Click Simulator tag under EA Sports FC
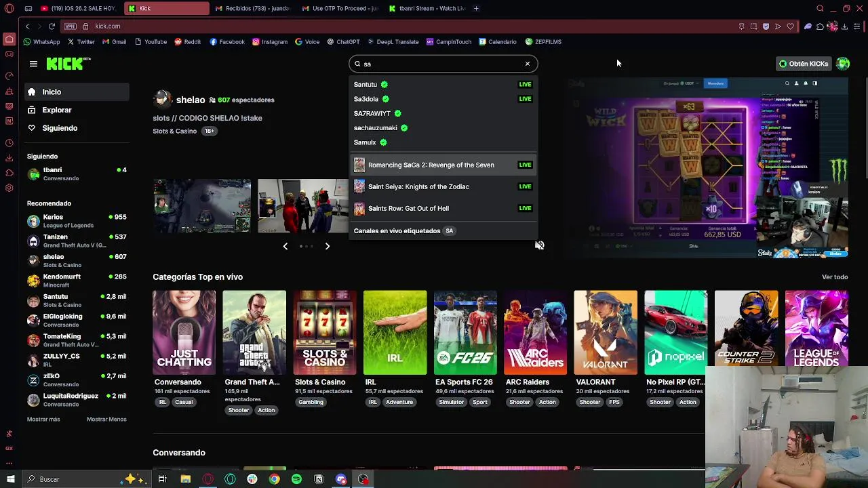The width and height of the screenshot is (868, 488). [451, 402]
